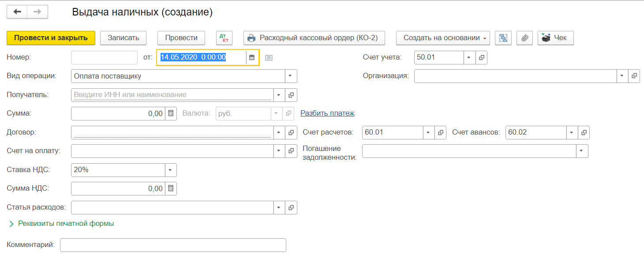Go forward with the right arrow button
Viewport: 644px width, 259px height.
(x=37, y=12)
